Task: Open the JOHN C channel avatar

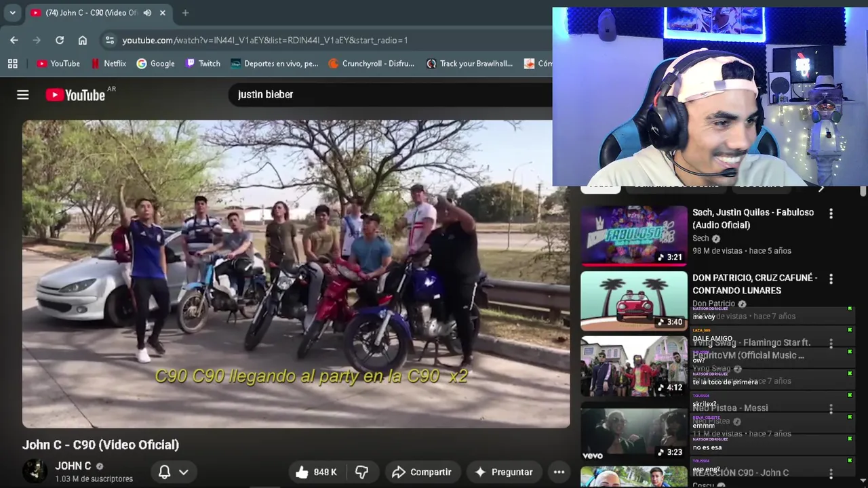Action: point(35,471)
